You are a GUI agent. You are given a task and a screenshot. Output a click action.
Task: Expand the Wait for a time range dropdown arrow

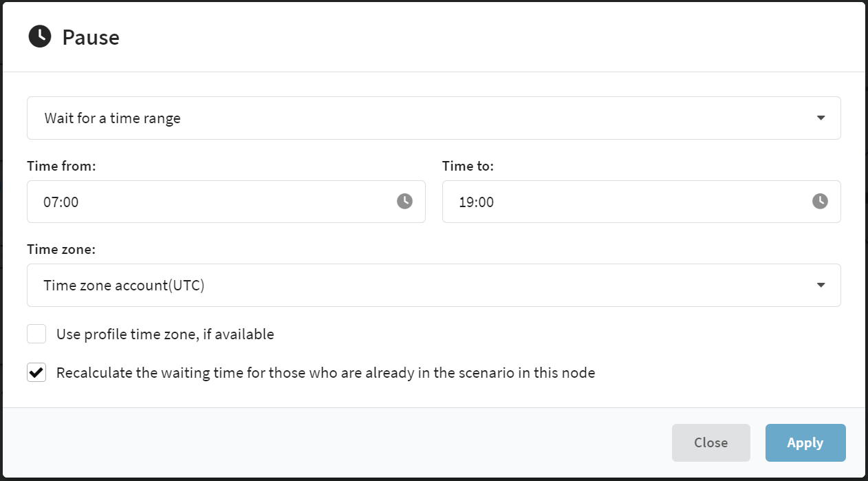[821, 118]
